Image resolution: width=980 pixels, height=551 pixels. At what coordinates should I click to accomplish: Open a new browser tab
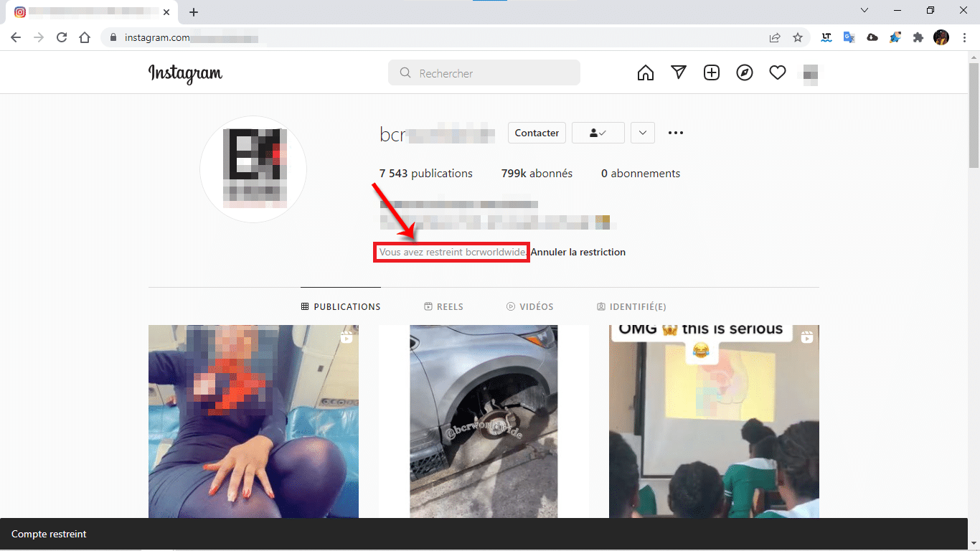tap(194, 12)
